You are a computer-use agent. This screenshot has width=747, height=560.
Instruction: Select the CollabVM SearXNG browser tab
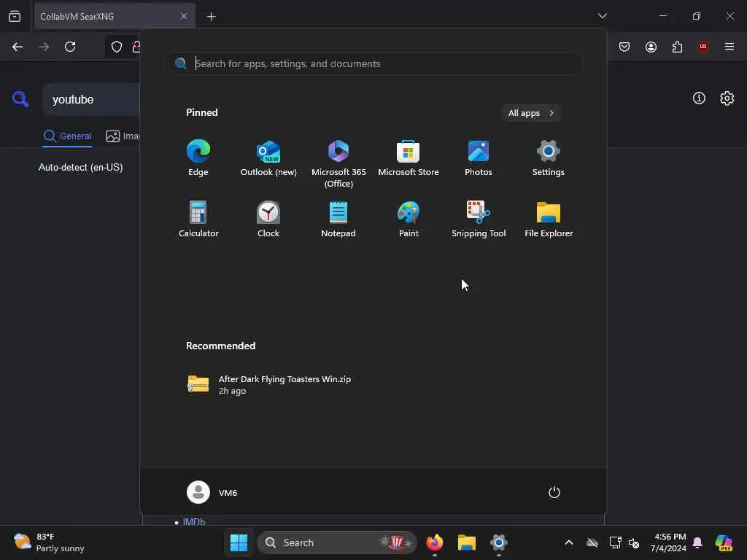click(x=115, y=16)
